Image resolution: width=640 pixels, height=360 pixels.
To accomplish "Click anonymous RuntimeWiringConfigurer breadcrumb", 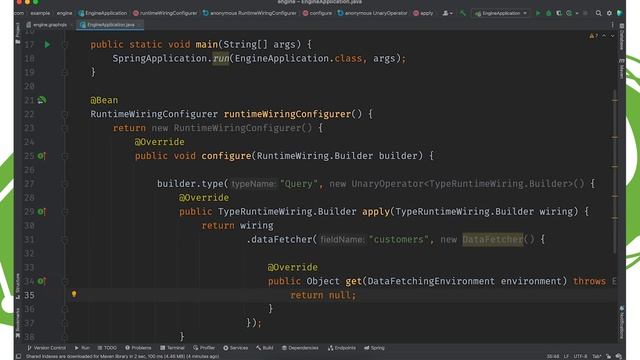I will tap(249, 13).
